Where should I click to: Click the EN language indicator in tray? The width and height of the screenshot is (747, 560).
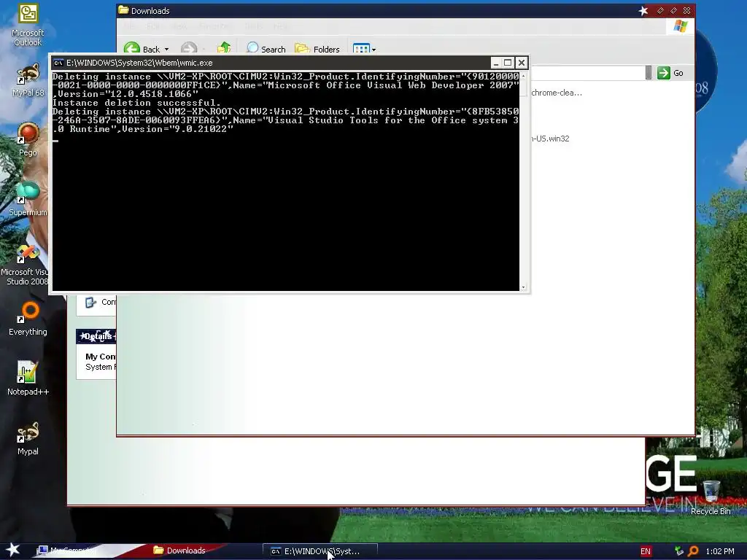(646, 551)
